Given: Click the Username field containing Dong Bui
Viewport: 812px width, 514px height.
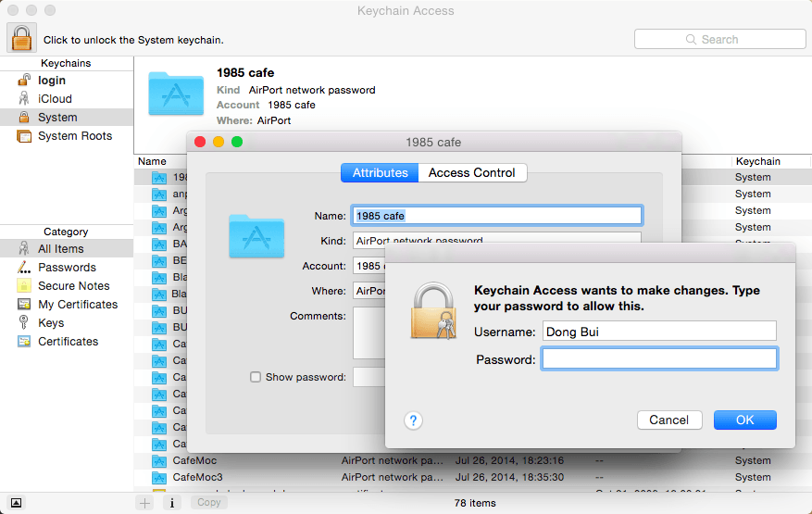Looking at the screenshot, I should pyautogui.click(x=658, y=332).
